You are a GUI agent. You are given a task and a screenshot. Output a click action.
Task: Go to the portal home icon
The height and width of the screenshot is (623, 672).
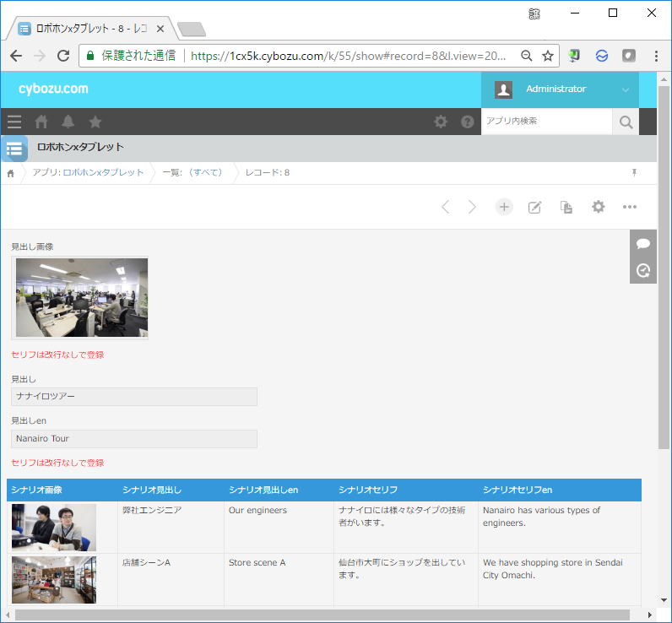tap(41, 122)
